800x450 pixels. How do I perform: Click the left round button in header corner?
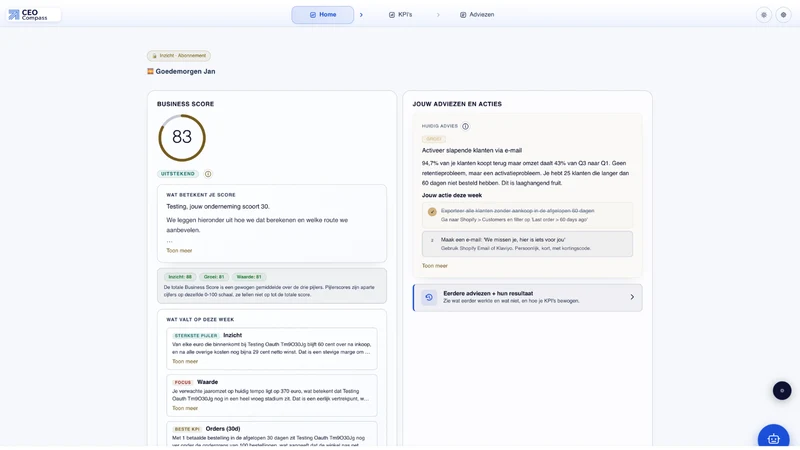(764, 15)
